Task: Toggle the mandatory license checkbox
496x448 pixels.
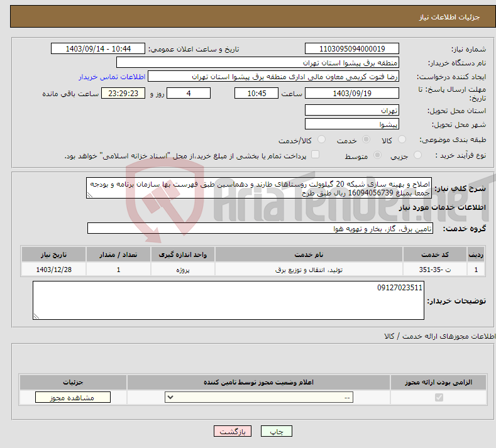Action: tap(439, 397)
